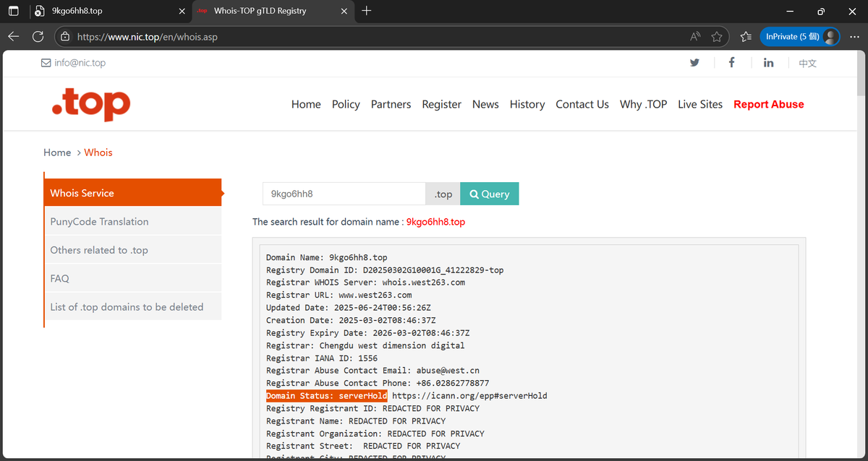Screen dimensions: 868x461
Task: Open the Why .TOP navigation item
Action: 644,104
